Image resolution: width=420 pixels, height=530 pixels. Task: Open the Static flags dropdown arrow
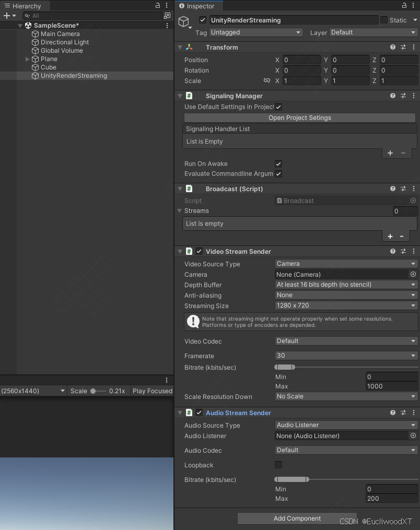415,20
